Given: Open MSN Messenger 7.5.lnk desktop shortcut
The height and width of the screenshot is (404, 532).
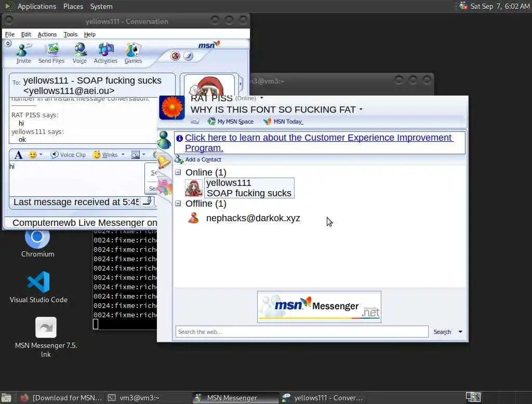Looking at the screenshot, I should click(46, 337).
